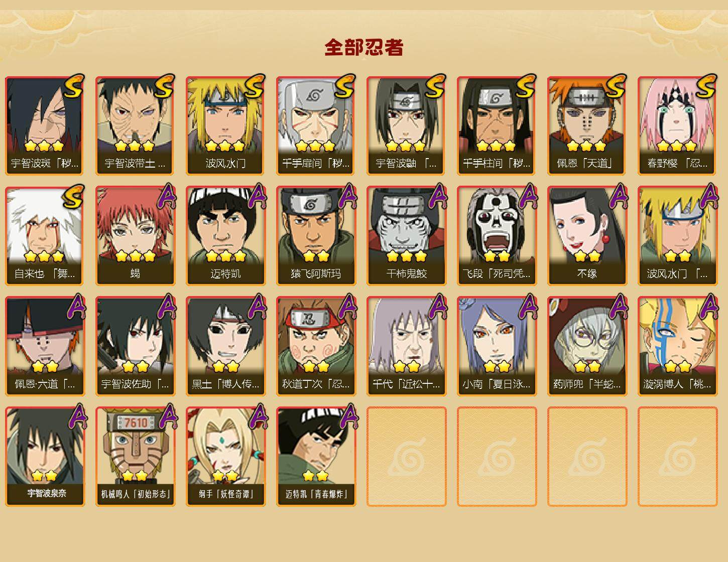Click the last empty ninja slot
Image resolution: width=728 pixels, height=562 pixels.
click(677, 457)
